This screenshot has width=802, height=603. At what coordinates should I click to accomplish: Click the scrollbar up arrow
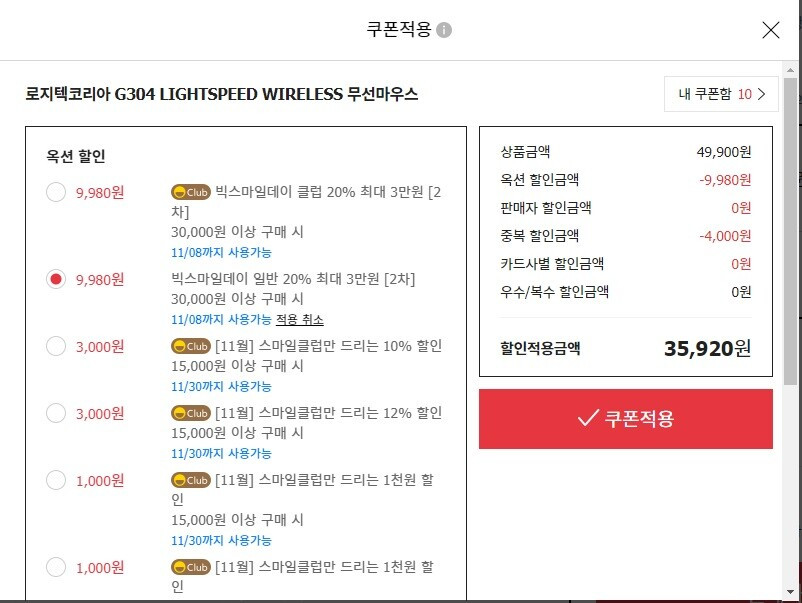[x=791, y=70]
